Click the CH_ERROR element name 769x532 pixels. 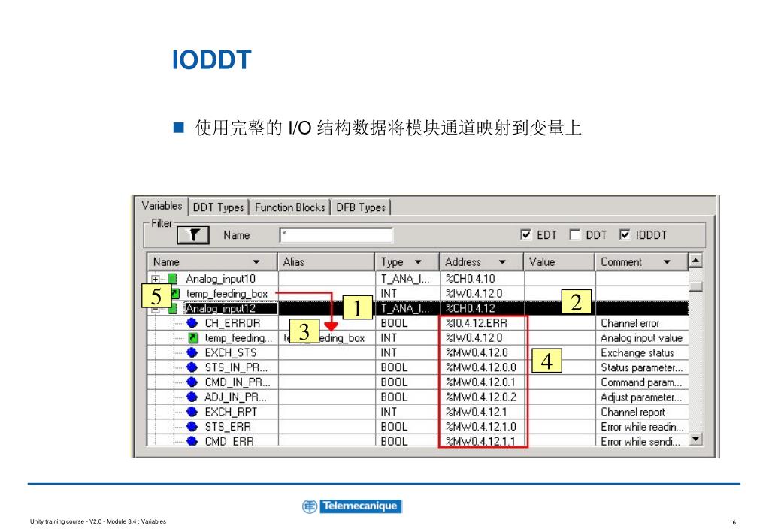[232, 323]
